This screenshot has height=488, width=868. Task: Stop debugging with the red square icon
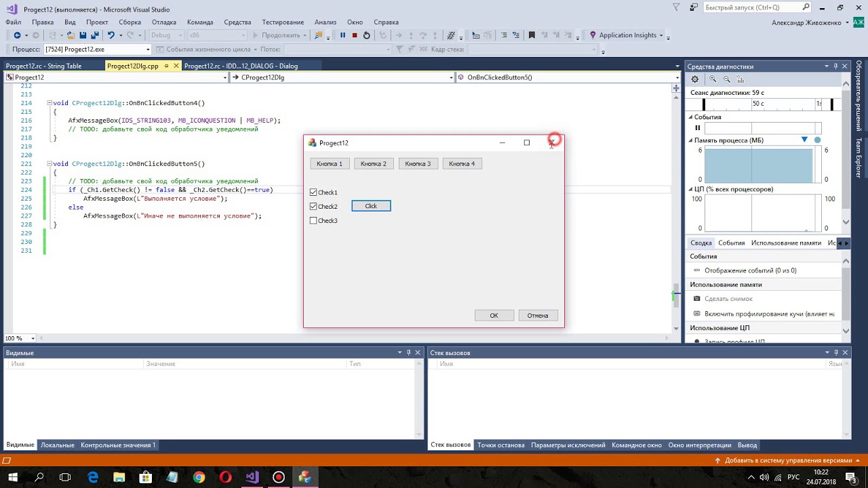pyautogui.click(x=355, y=35)
